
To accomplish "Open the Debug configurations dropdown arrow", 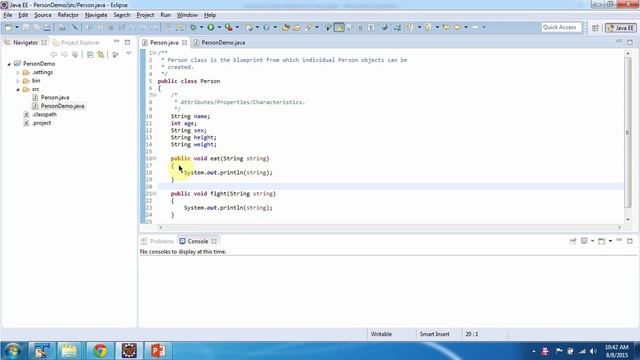I will pyautogui.click(x=201, y=27).
